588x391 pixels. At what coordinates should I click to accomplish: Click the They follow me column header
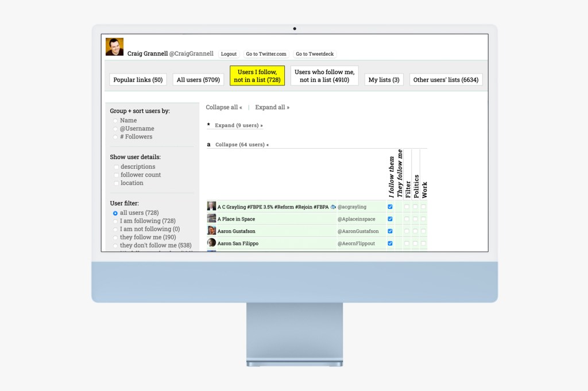tap(400, 173)
